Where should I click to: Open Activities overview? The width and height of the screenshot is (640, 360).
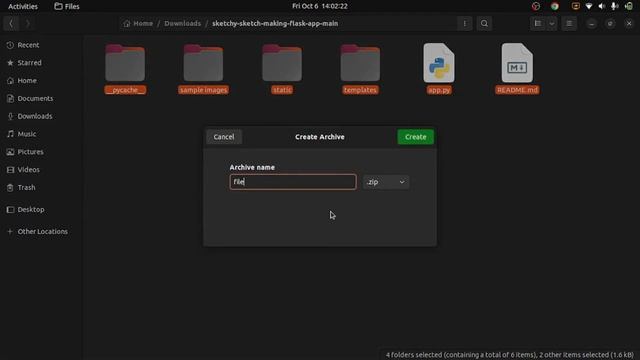(x=23, y=6)
